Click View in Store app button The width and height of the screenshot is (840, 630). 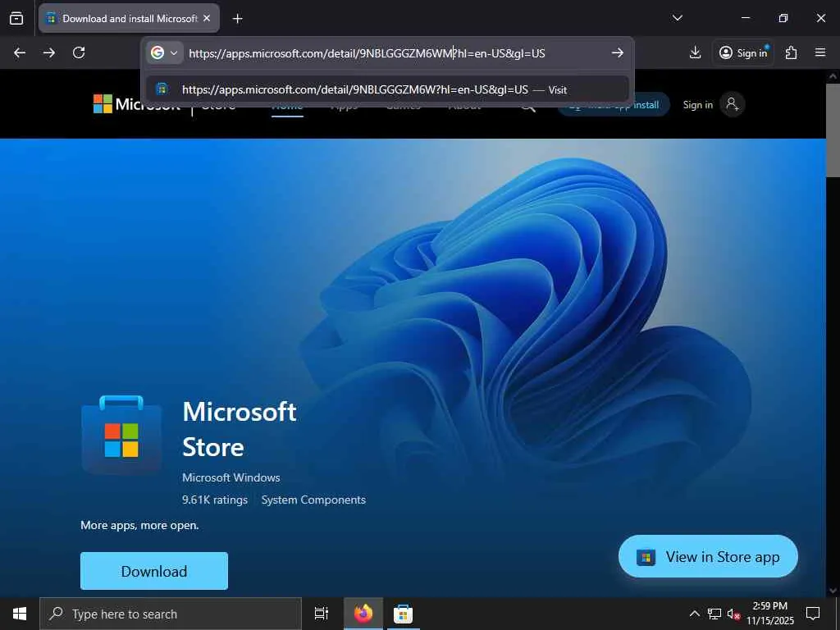(708, 557)
